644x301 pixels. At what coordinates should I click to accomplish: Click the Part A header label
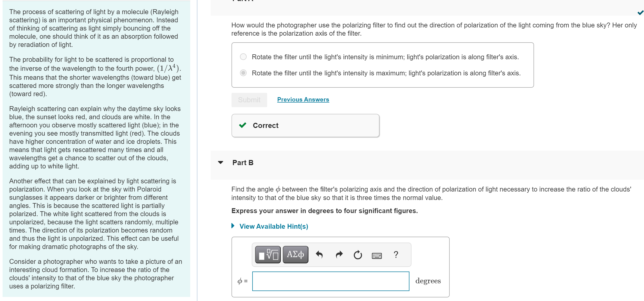pos(242,1)
